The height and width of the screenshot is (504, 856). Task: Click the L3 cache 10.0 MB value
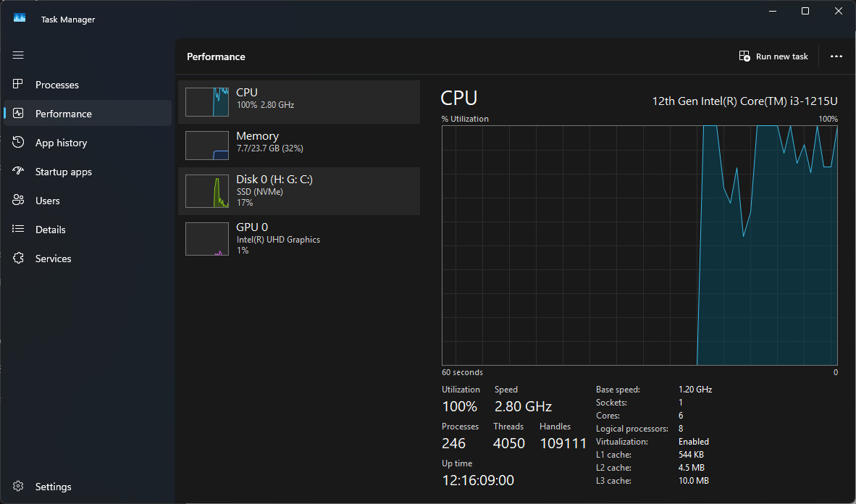[693, 481]
